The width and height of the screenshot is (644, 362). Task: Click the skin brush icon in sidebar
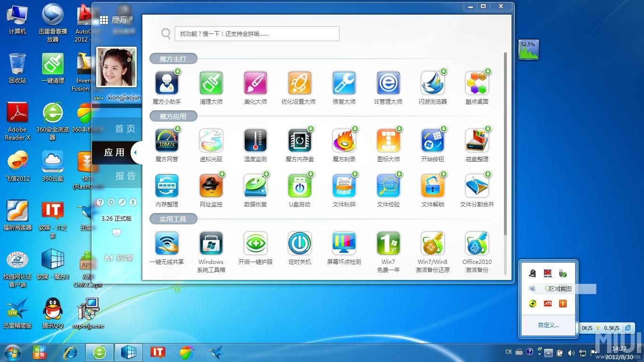[x=122, y=202]
